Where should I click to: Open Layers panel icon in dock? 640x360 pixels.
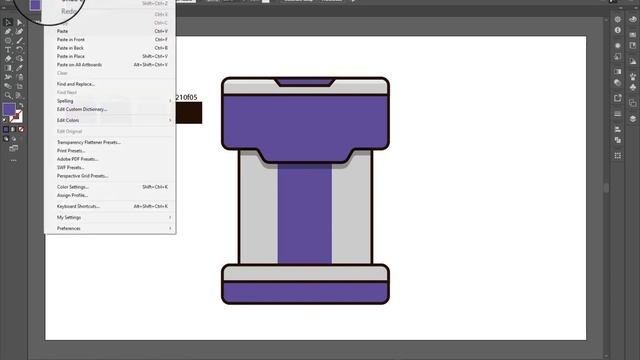[x=633, y=119]
